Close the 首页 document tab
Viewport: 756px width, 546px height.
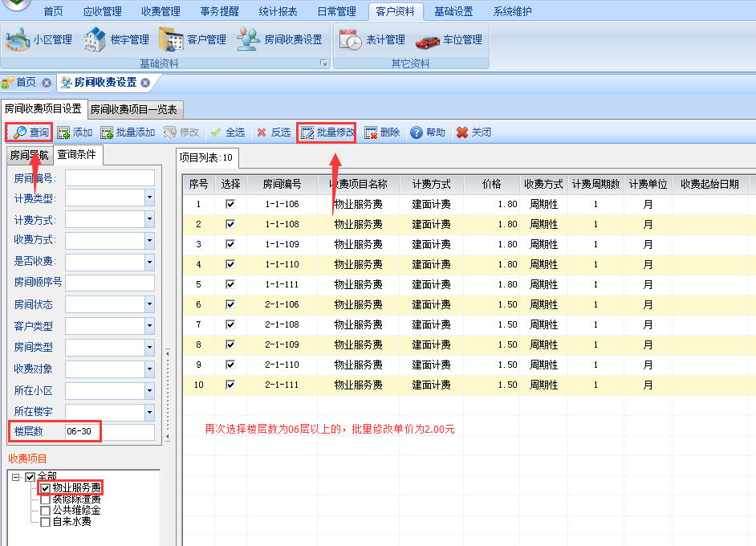point(47,83)
